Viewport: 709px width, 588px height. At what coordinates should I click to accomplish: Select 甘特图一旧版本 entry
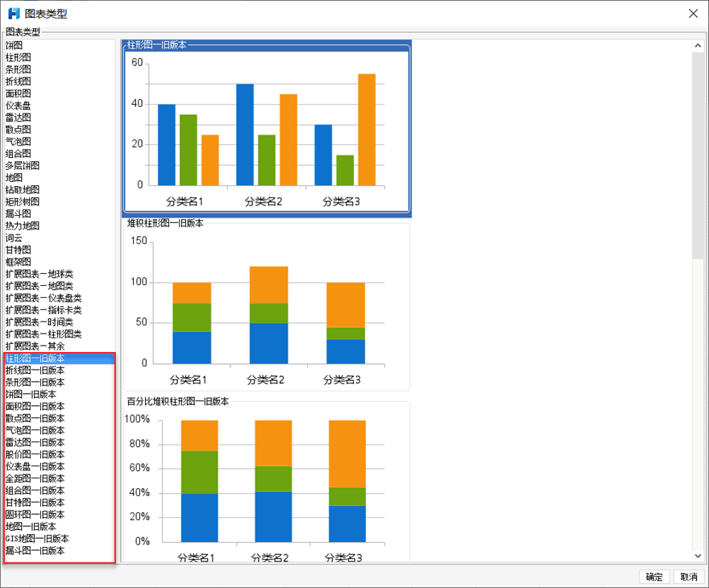tap(35, 502)
